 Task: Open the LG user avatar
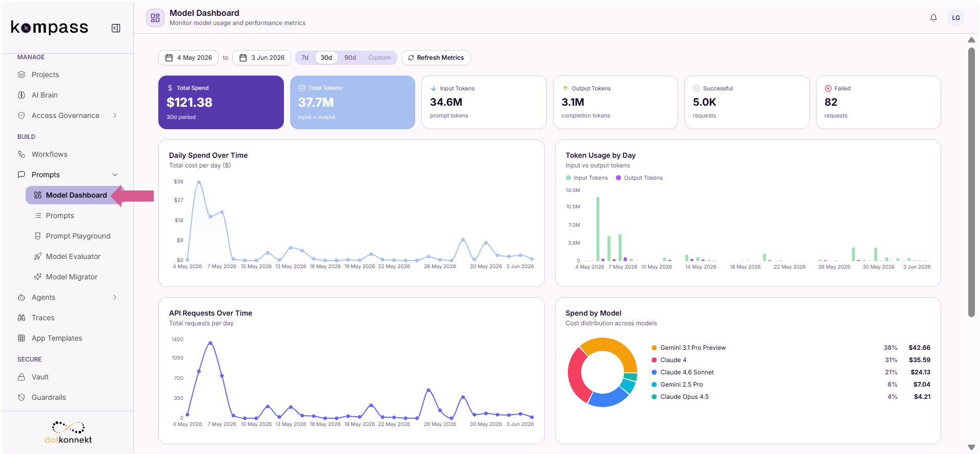point(956,18)
